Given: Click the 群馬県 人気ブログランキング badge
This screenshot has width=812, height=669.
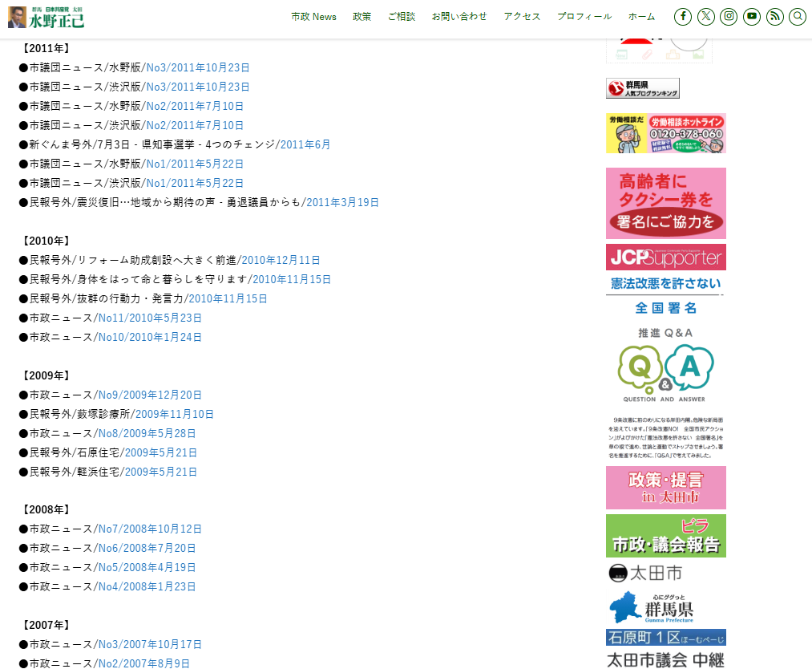Looking at the screenshot, I should tap(642, 88).
